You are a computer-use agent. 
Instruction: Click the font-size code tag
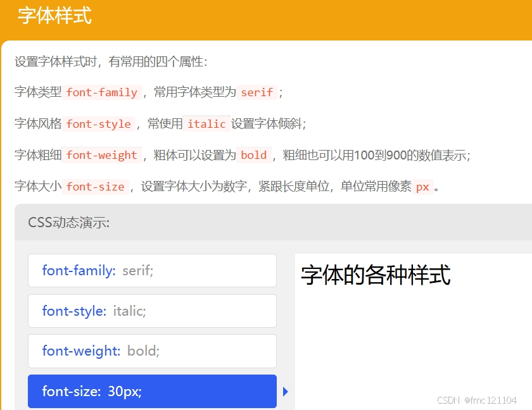95,187
